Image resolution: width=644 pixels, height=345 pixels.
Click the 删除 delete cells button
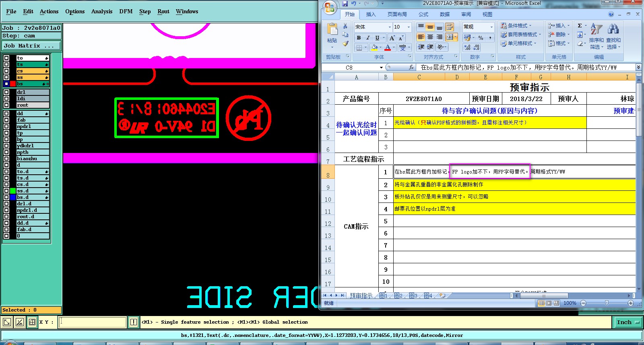558,34
